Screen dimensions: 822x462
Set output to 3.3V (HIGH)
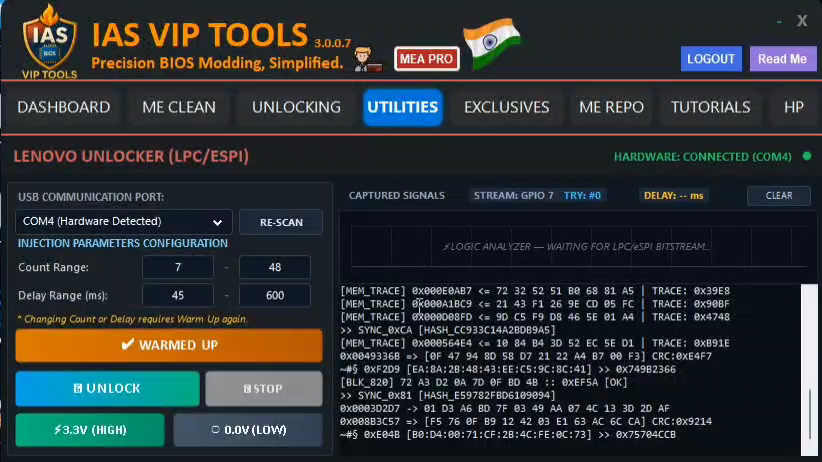pyautogui.click(x=90, y=430)
